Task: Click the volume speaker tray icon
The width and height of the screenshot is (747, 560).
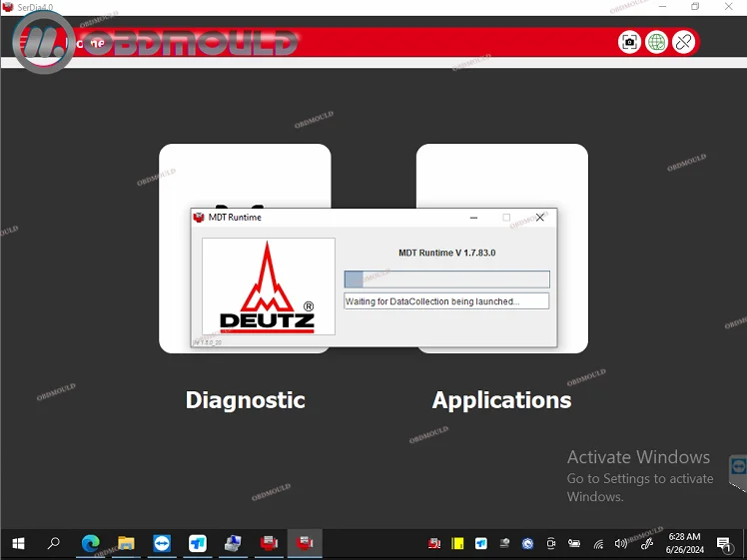Action: [621, 543]
